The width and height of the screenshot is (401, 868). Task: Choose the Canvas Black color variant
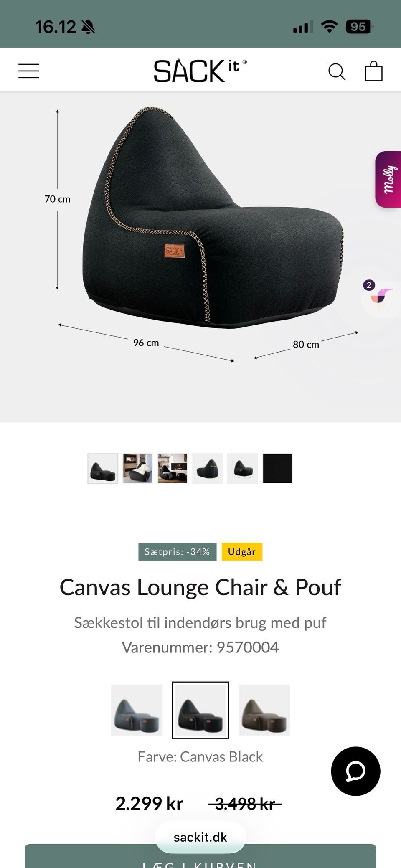[x=200, y=710]
